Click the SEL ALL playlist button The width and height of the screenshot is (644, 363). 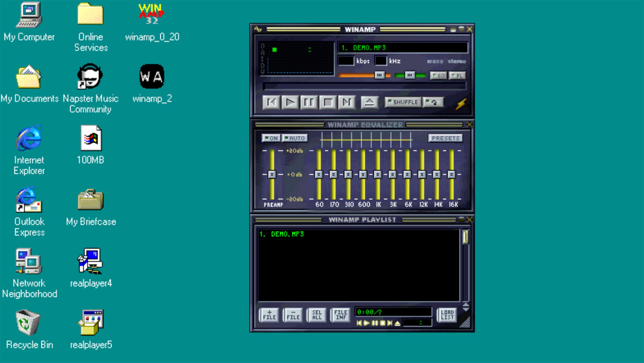coord(317,315)
